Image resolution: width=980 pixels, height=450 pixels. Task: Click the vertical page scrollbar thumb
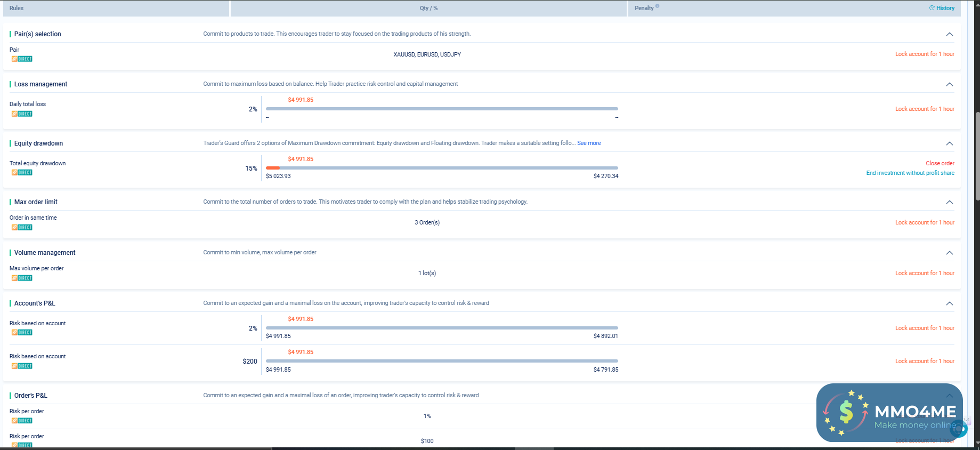[x=977, y=156]
